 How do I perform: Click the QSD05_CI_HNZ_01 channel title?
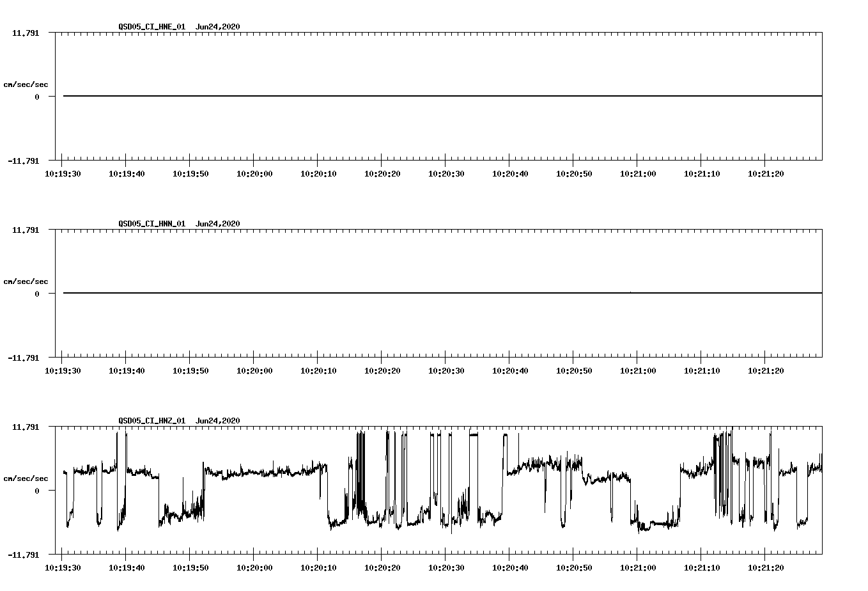152,420
